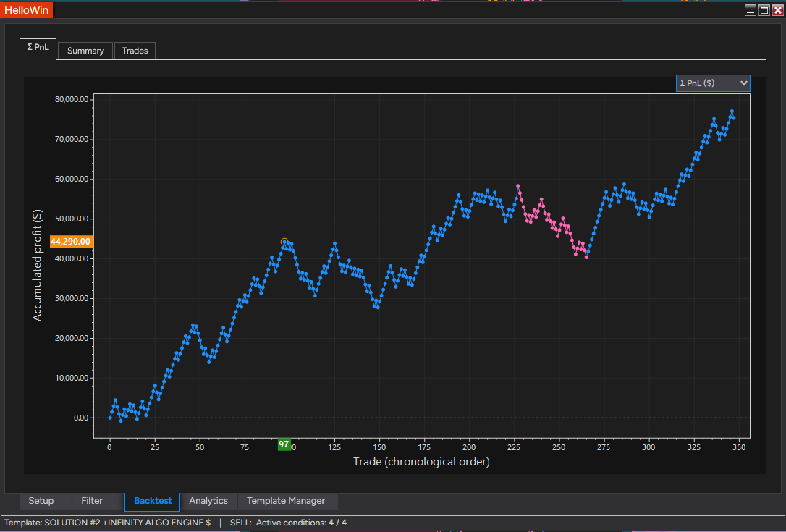Image resolution: width=786 pixels, height=532 pixels.
Task: Click the HelloWin title label
Action: tap(26, 10)
